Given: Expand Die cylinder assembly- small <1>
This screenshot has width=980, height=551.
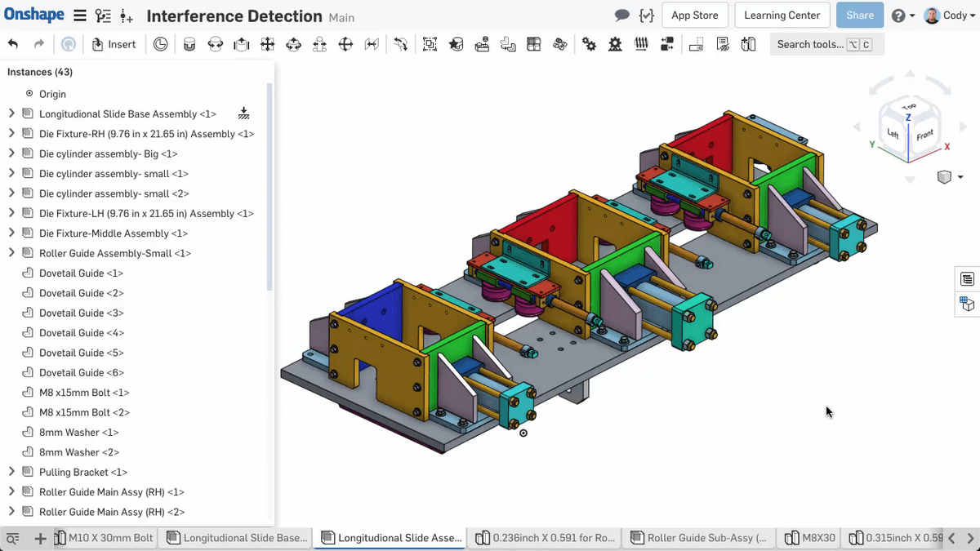Looking at the screenshot, I should [x=11, y=173].
